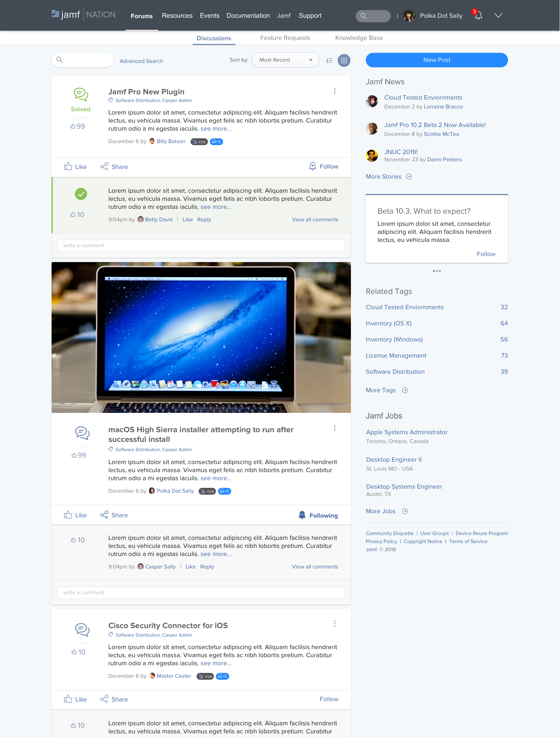Click the Jamf Nation logo
This screenshot has height=737, width=560.
(x=83, y=15)
